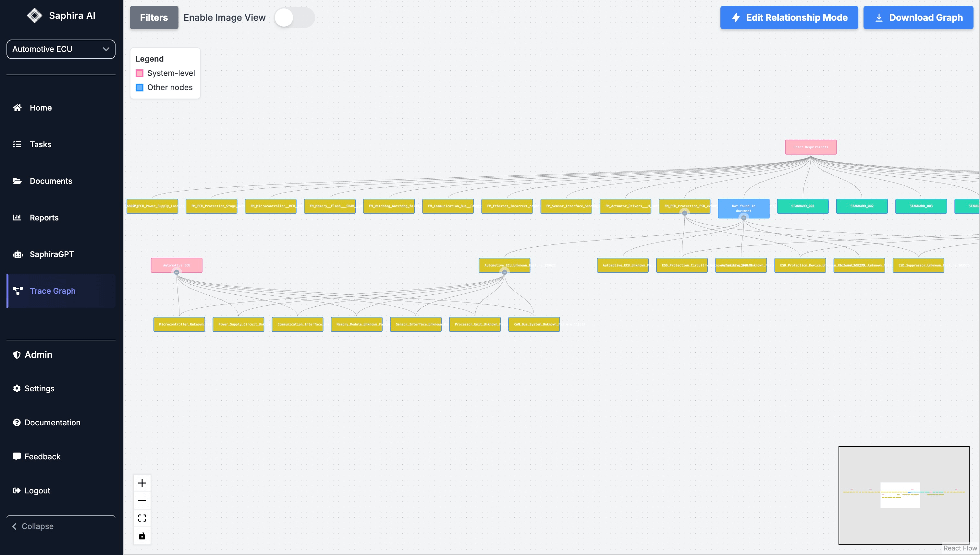Open the Automotive ECU project dropdown

coord(61,49)
